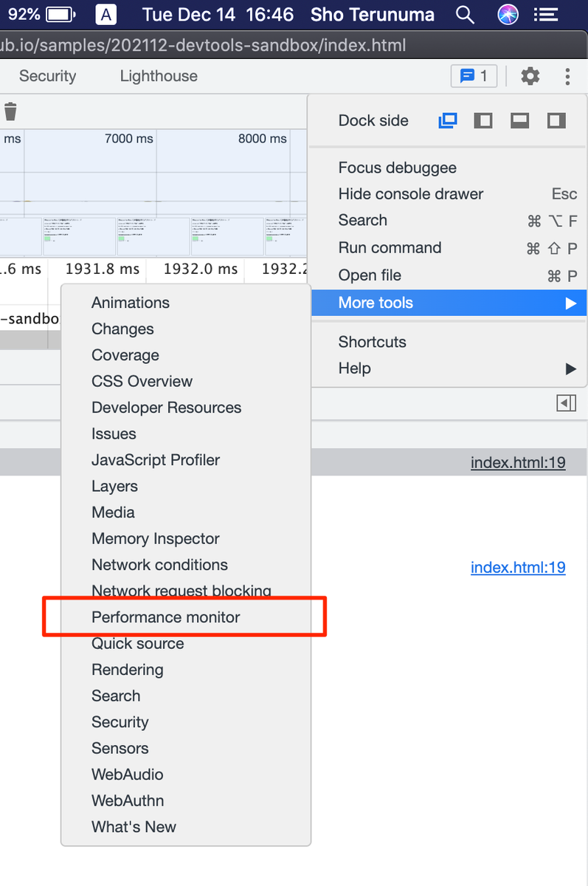
Task: Open Rendering tool
Action: tap(186, 670)
